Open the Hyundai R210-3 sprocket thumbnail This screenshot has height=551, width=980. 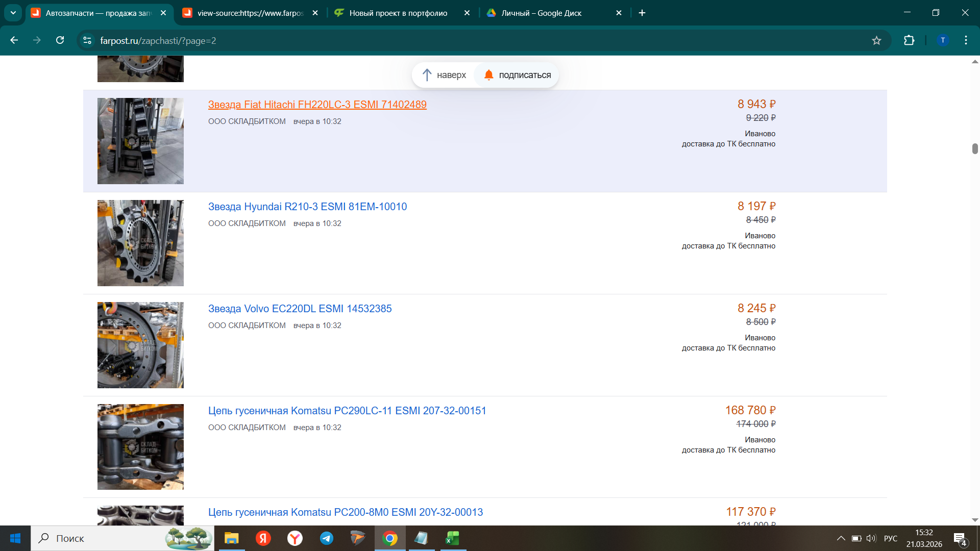tap(140, 243)
